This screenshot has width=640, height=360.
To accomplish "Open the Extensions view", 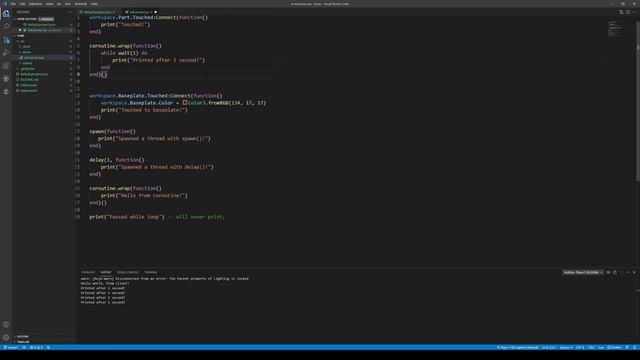I will (6, 66).
